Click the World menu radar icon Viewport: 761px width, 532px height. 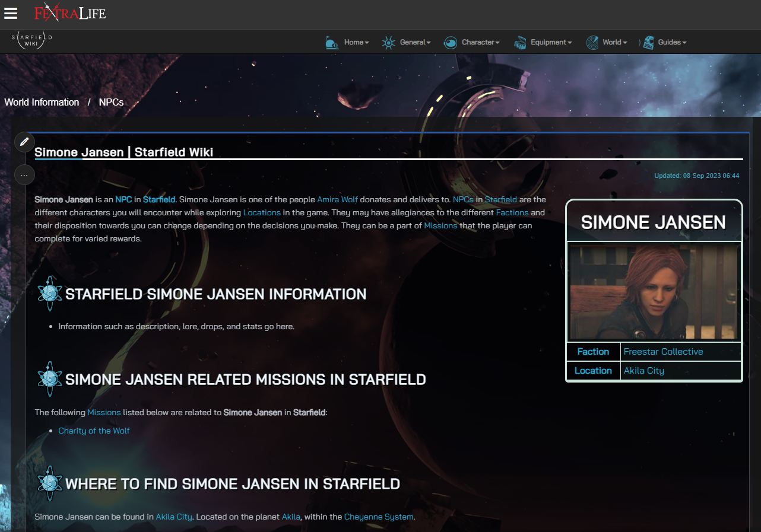pos(592,43)
